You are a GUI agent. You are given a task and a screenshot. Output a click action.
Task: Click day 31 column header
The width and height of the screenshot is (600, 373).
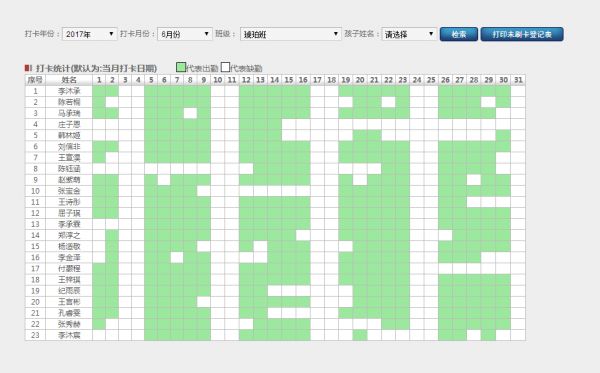pyautogui.click(x=518, y=80)
